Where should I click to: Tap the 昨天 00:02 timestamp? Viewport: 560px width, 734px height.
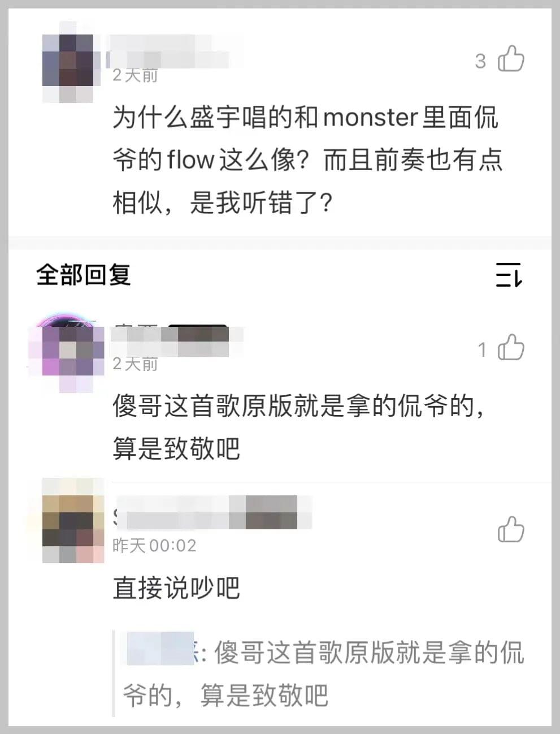point(154,545)
